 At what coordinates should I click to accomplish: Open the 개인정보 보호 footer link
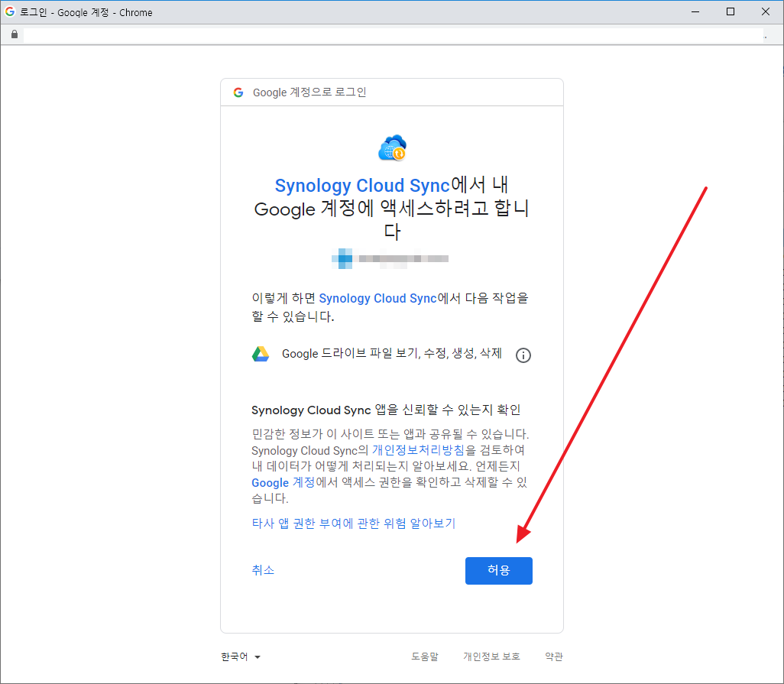491,656
